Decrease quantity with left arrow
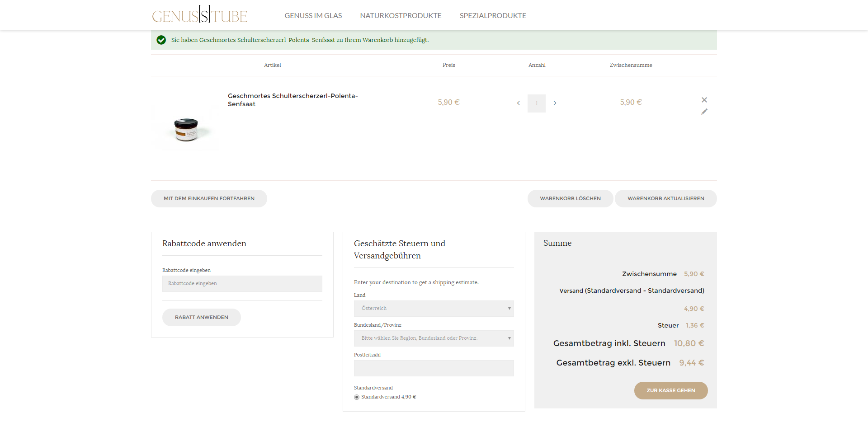 [x=519, y=103]
